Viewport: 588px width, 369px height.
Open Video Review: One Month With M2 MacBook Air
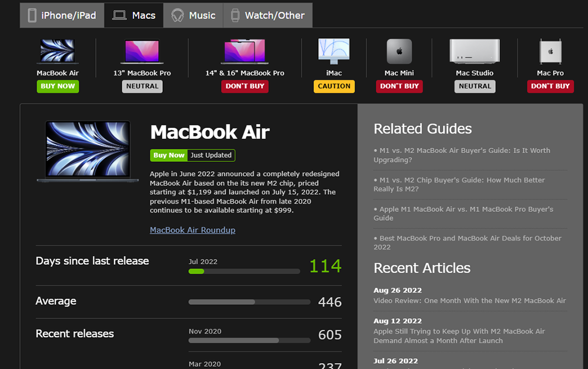[x=470, y=301]
